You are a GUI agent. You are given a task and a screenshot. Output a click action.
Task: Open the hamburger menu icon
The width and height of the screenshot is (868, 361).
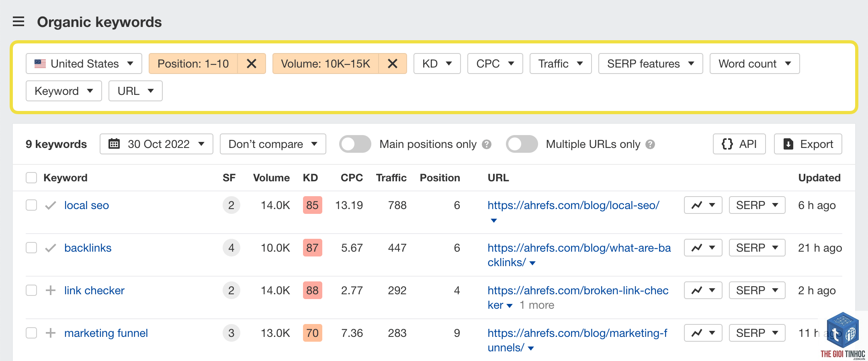tap(18, 22)
